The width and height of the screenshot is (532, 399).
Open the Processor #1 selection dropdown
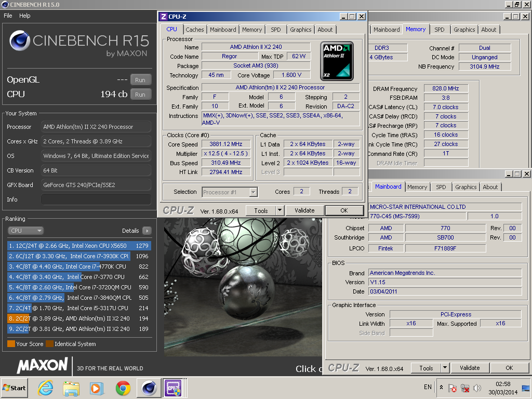(230, 192)
